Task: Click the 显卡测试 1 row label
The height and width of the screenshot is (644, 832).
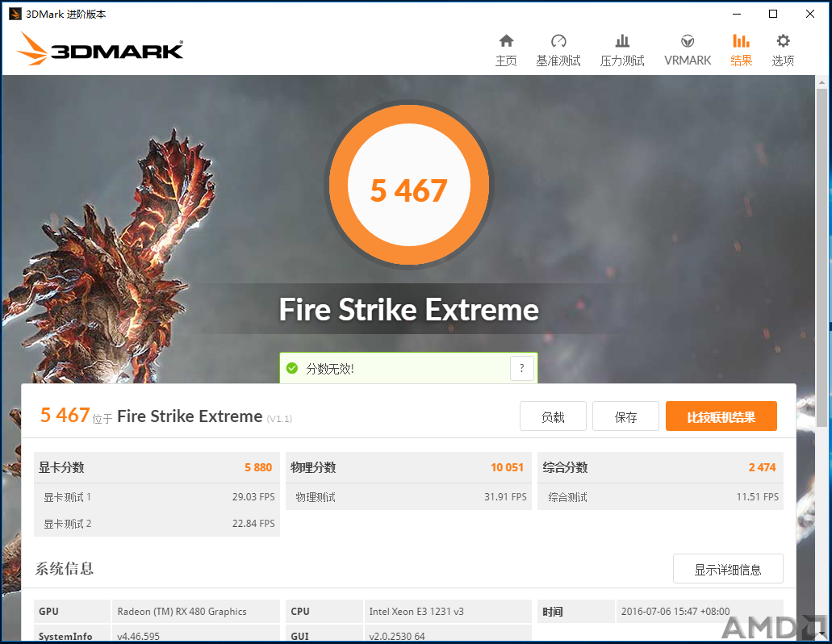Action: point(68,497)
